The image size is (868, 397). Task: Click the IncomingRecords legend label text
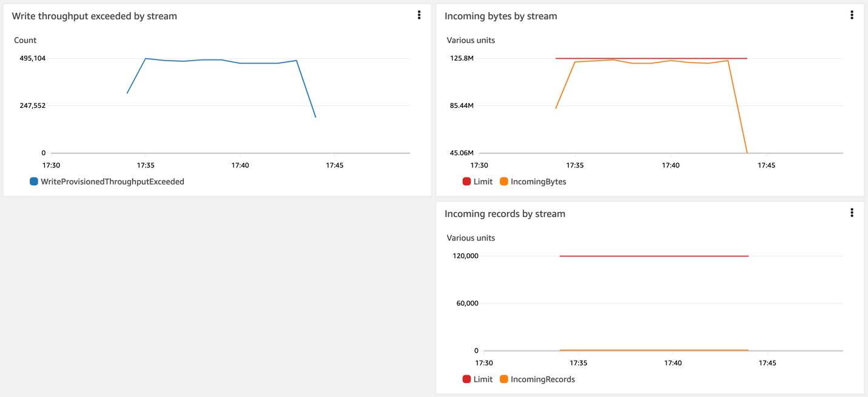[x=543, y=379]
